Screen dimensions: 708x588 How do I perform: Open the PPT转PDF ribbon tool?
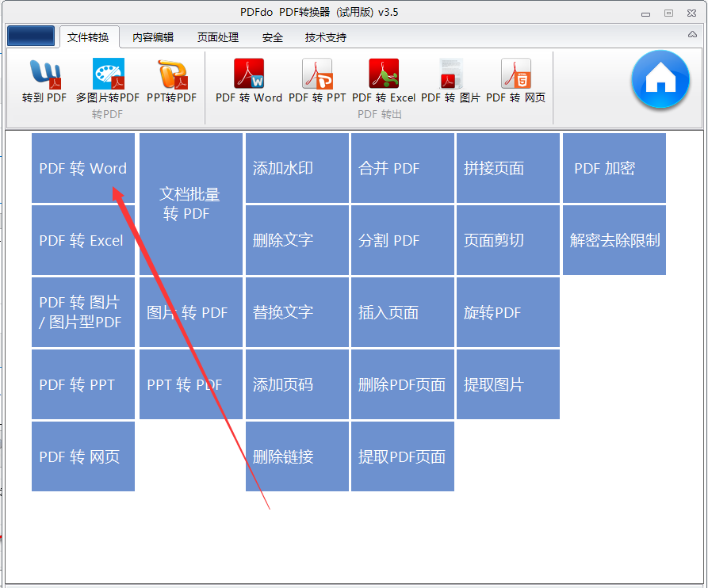point(172,81)
